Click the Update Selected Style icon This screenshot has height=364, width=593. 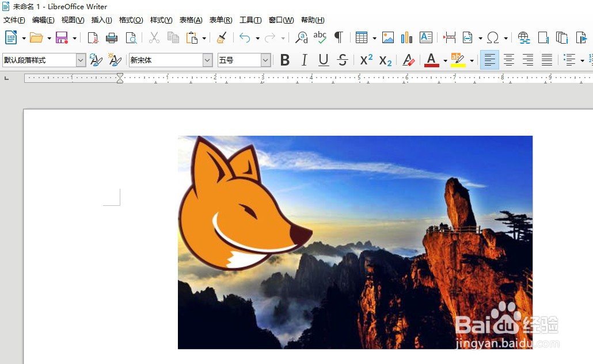point(96,60)
